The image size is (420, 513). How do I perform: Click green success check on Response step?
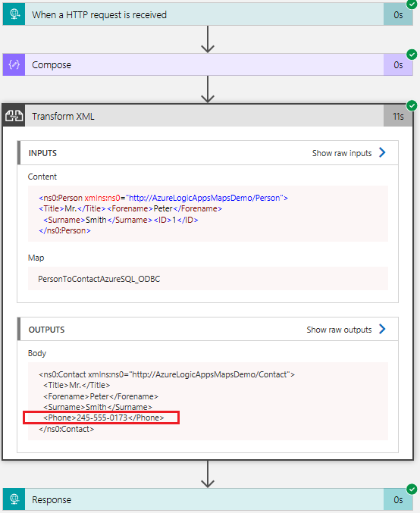point(412,489)
